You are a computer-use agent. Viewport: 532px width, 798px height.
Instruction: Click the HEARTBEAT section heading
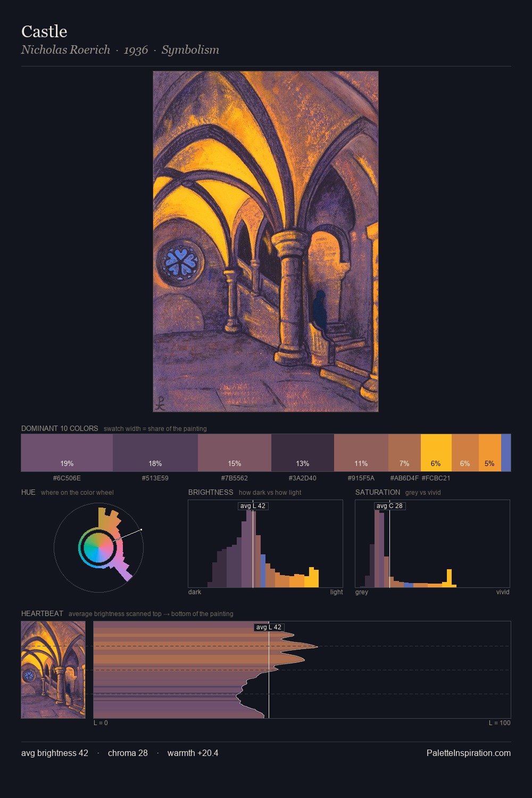coord(42,613)
